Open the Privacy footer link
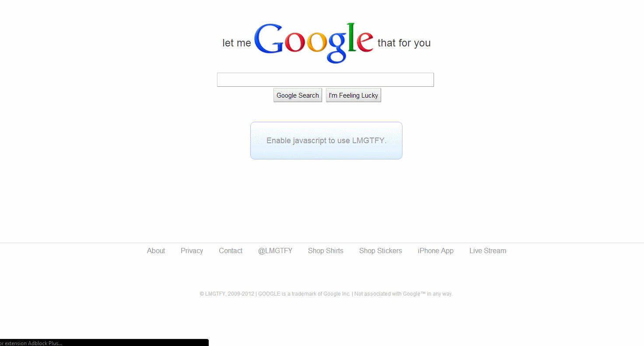 coord(192,251)
